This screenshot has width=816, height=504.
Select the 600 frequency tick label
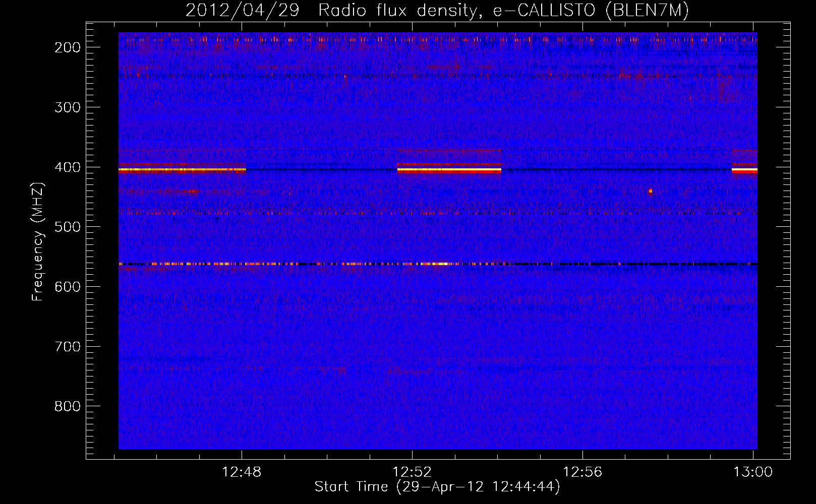coord(68,287)
